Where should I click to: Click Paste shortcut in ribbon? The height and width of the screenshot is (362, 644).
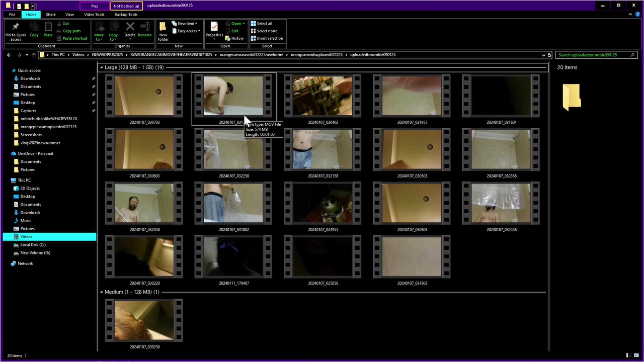click(x=72, y=38)
